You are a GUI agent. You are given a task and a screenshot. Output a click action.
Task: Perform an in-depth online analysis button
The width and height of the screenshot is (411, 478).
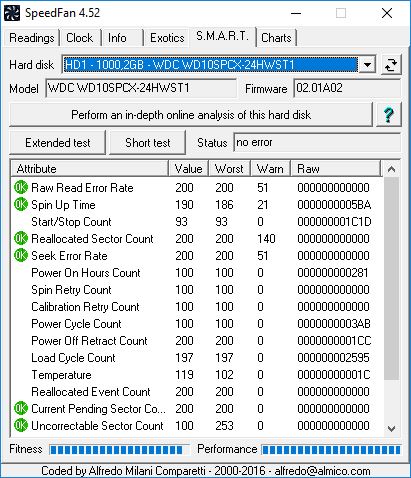(x=191, y=115)
